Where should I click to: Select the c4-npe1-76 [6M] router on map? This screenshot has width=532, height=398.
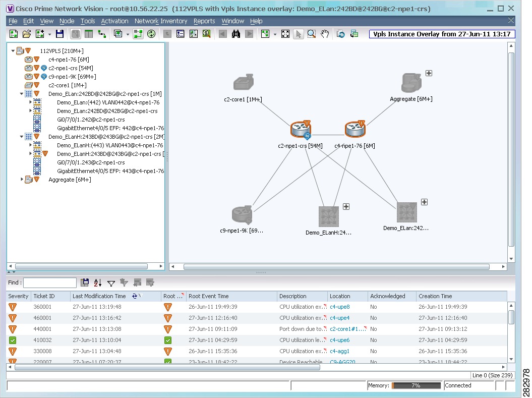tap(355, 129)
